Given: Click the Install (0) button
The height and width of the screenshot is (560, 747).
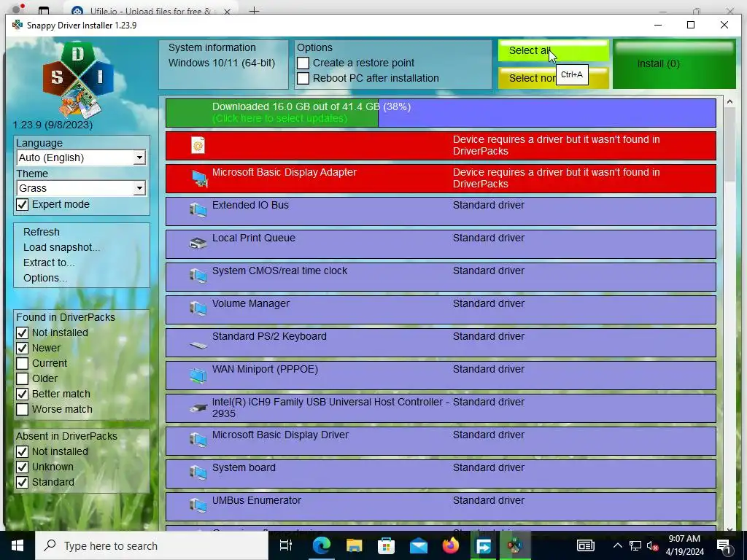Looking at the screenshot, I should 674,64.
